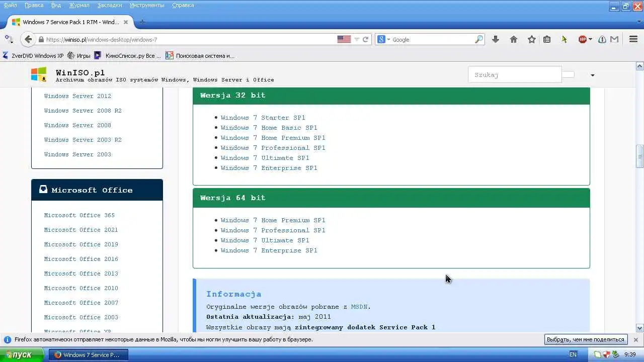The width and height of the screenshot is (644, 362).
Task: Click the Google search input box
Action: [432, 39]
